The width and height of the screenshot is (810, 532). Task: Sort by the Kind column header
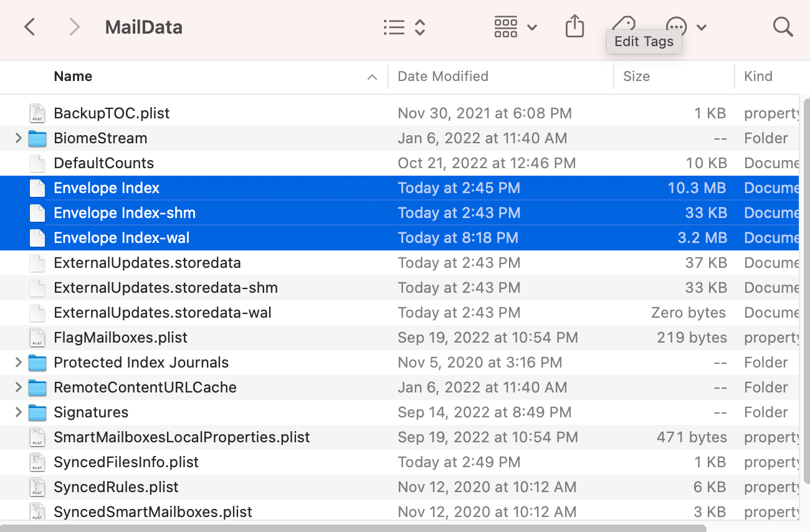click(x=758, y=77)
